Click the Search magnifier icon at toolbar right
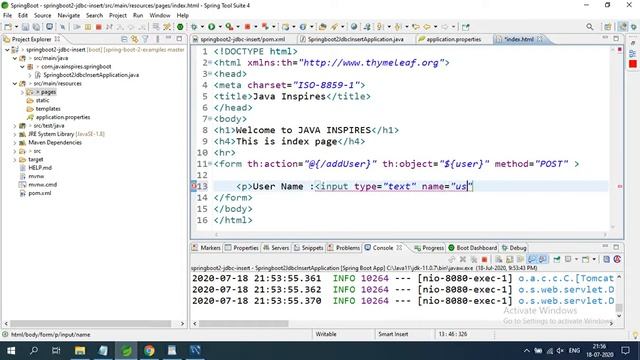640x360 pixels. (x=589, y=27)
